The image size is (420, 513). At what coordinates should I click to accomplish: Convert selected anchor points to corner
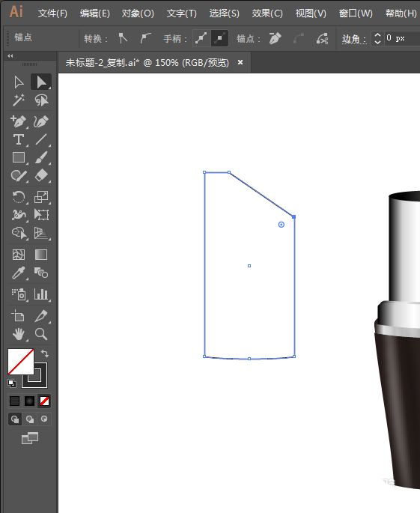pos(123,38)
